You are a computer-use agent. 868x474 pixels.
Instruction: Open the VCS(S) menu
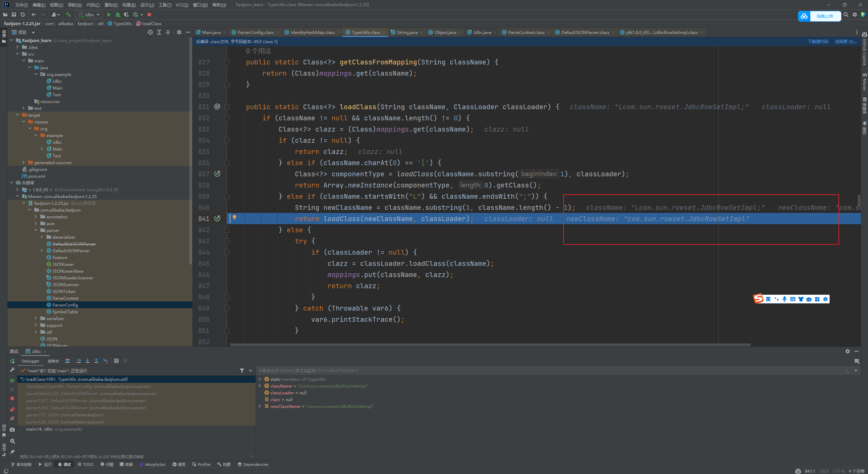182,5
